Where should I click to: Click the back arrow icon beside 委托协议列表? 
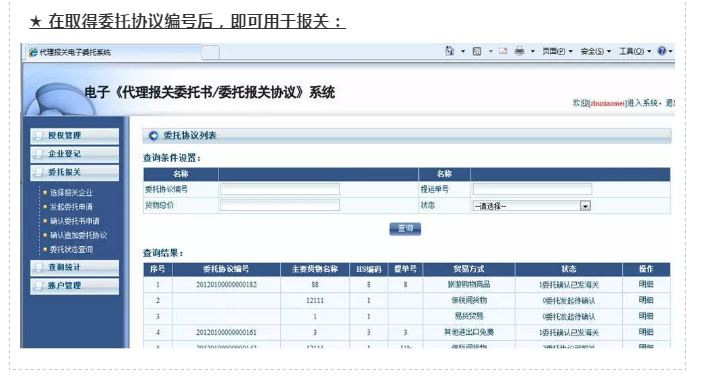[153, 135]
